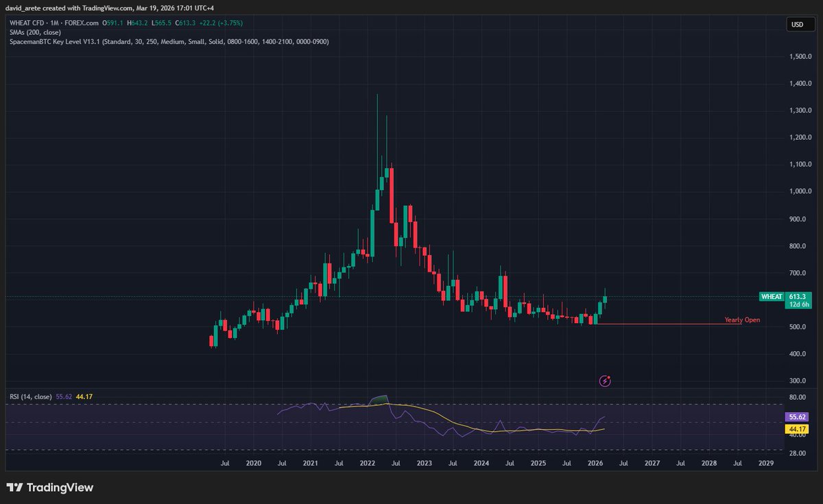Click the purple lightning event icon near 2026
823x504 pixels.
click(x=605, y=381)
